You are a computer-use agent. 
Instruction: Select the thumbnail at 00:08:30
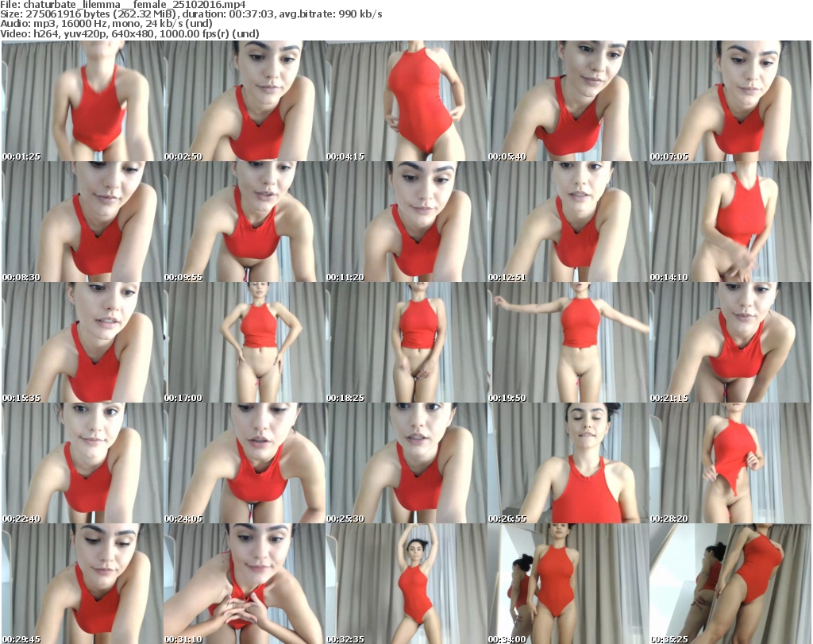tap(83, 222)
